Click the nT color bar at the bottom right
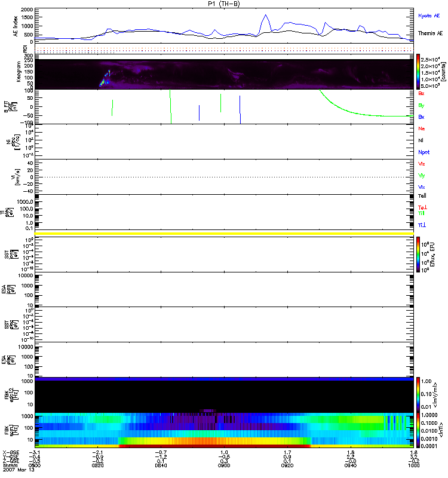The height and width of the screenshot is (478, 448). 418,430
